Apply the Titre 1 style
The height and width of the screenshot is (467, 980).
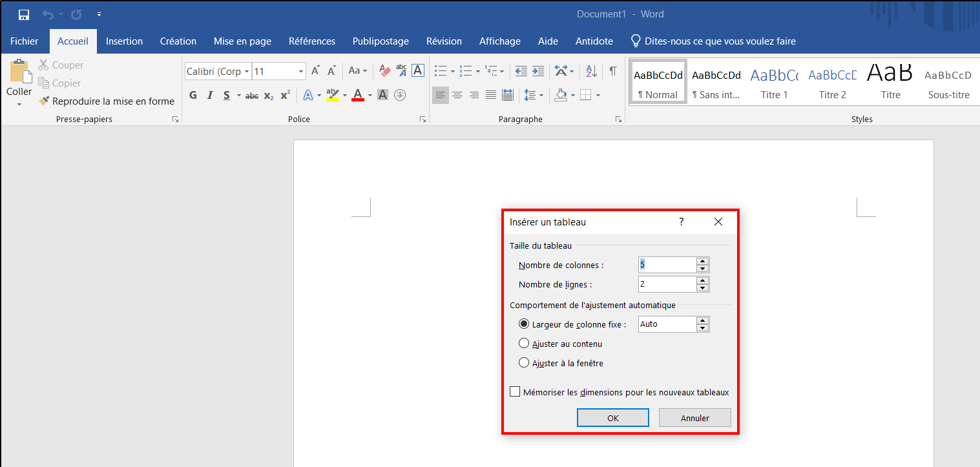pos(775,81)
